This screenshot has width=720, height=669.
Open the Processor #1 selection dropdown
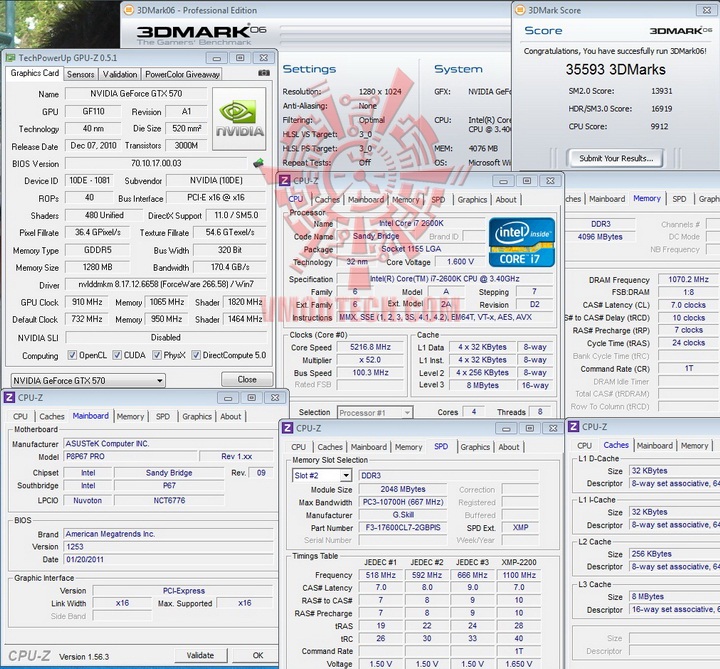click(375, 412)
